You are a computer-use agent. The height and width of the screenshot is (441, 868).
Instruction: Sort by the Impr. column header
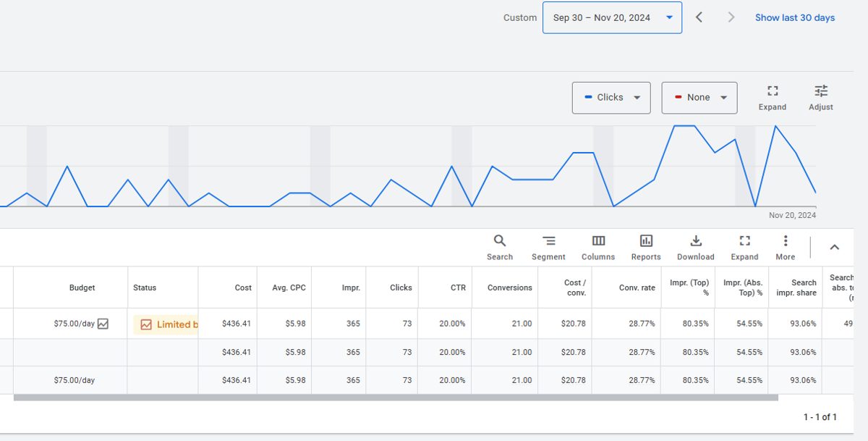point(351,287)
